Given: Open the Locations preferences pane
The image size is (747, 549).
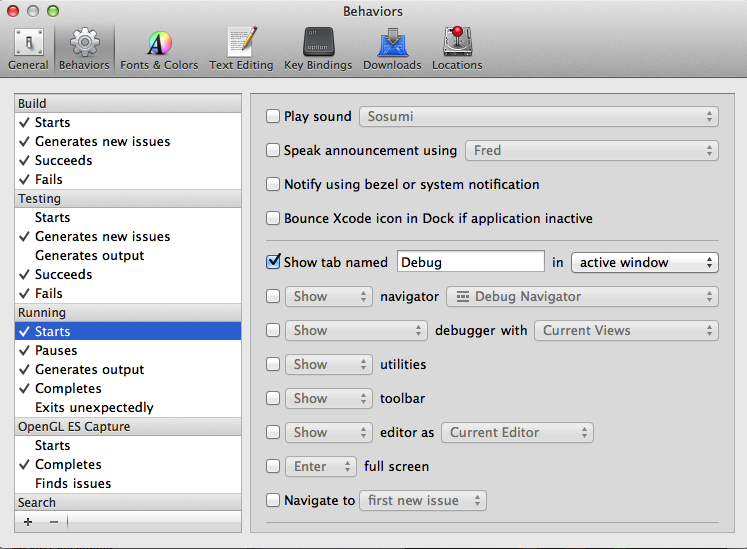Looking at the screenshot, I should 457,50.
